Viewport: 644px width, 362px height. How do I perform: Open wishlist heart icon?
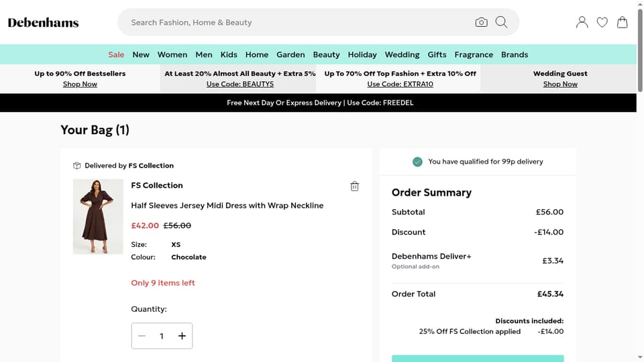tap(602, 22)
